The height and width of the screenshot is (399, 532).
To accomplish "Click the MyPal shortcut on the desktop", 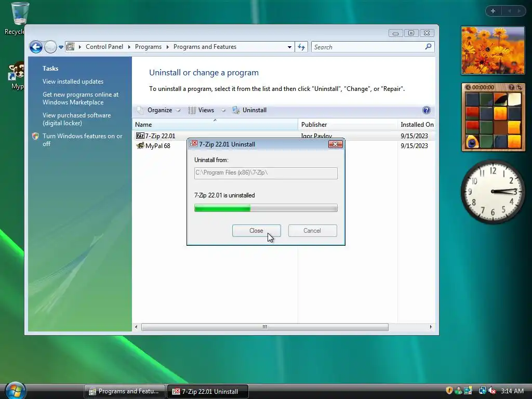I will pos(16,76).
